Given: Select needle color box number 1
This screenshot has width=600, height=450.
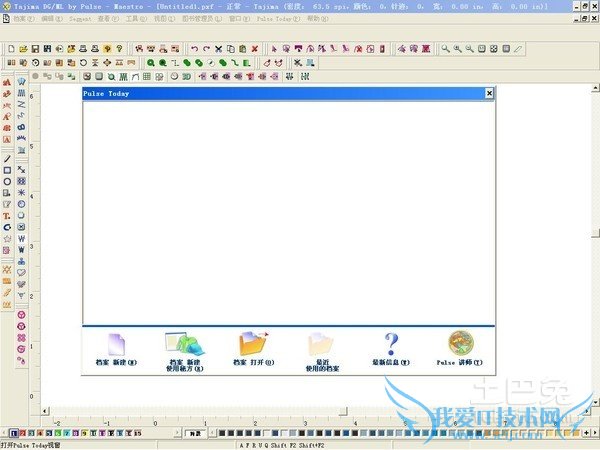Looking at the screenshot, I should coord(14,433).
